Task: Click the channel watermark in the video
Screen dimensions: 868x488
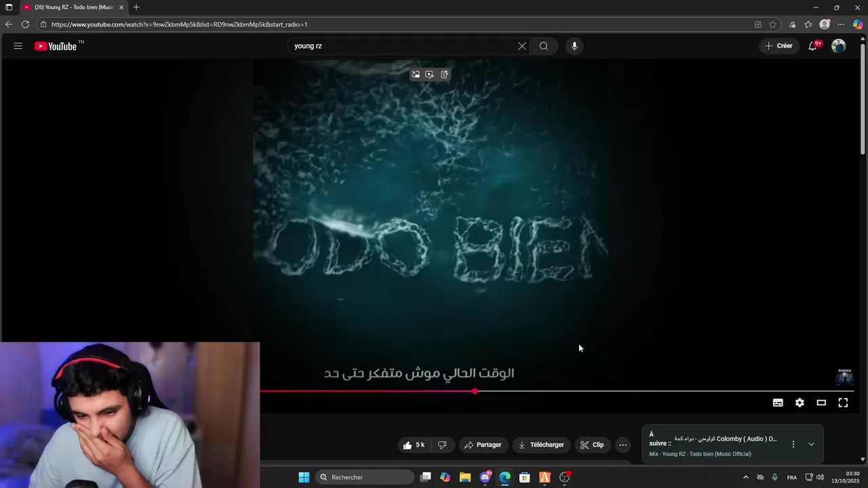Action: pos(844,376)
